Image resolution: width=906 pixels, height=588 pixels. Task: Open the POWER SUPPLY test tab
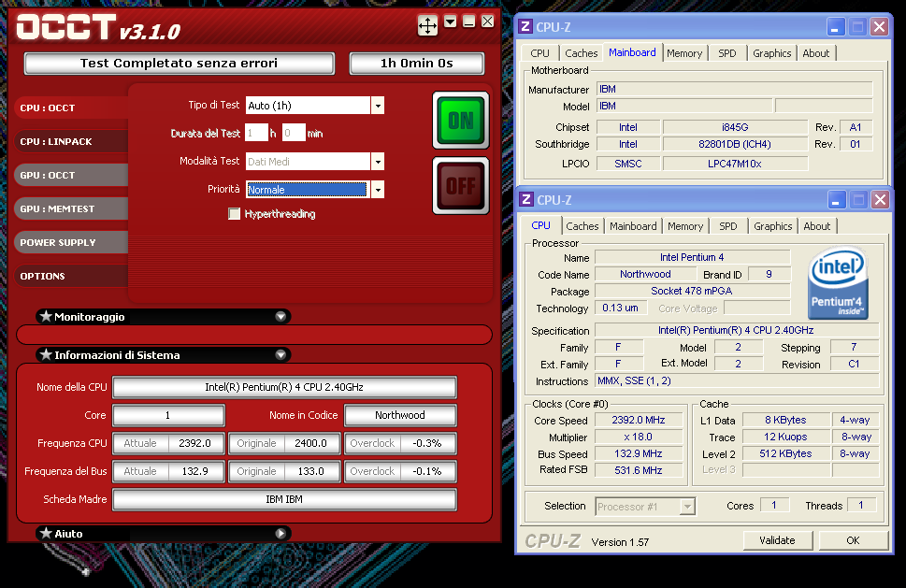click(72, 243)
